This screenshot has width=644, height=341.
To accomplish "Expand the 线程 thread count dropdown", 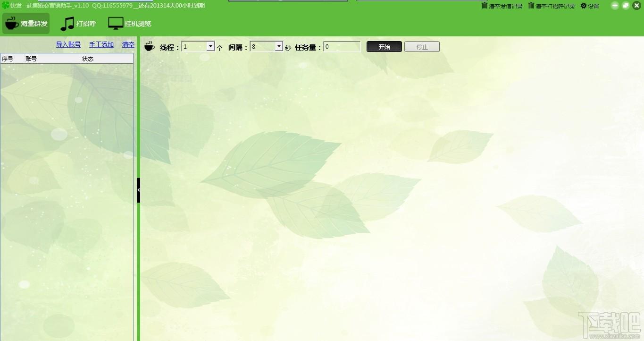I will (x=210, y=47).
